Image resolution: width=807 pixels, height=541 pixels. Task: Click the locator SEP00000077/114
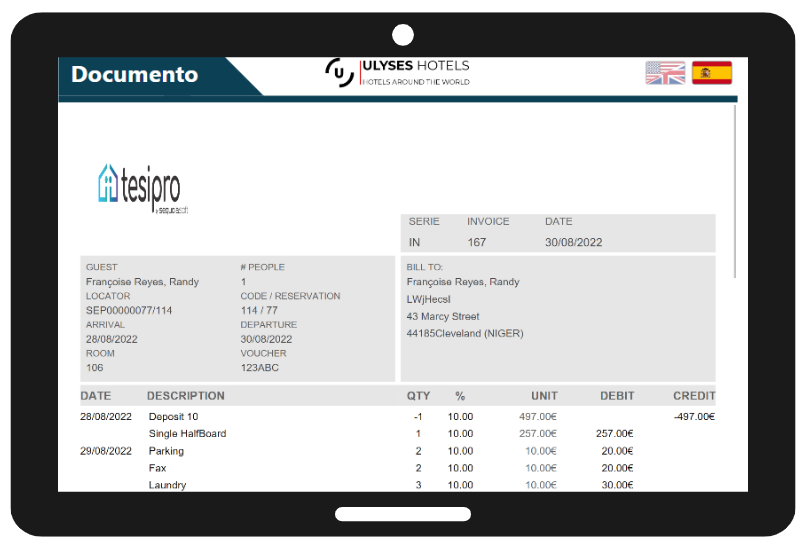(129, 310)
